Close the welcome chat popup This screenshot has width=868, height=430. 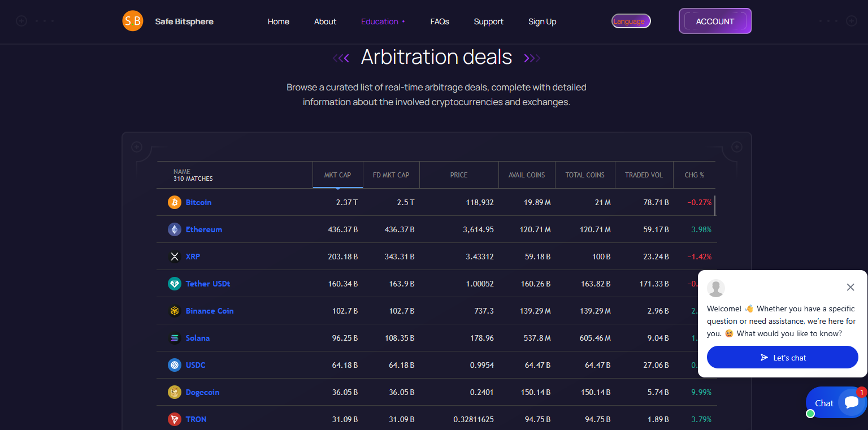click(x=850, y=287)
